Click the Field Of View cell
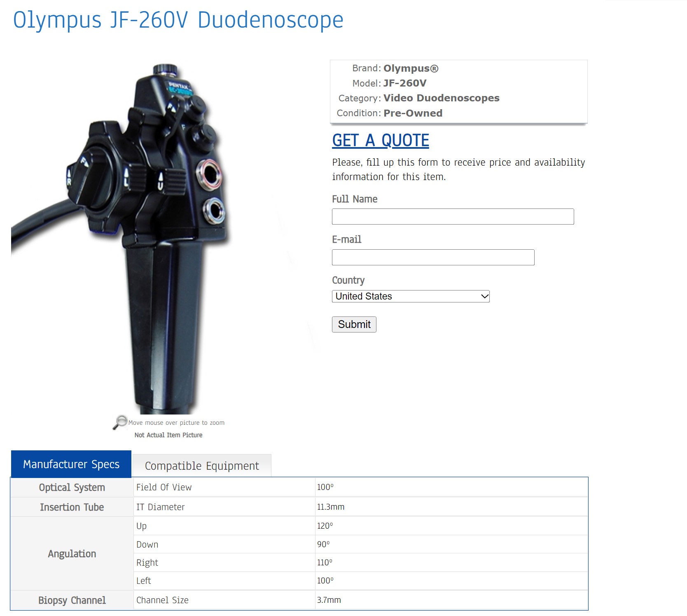Viewport: 687px width, 616px height. (x=224, y=487)
